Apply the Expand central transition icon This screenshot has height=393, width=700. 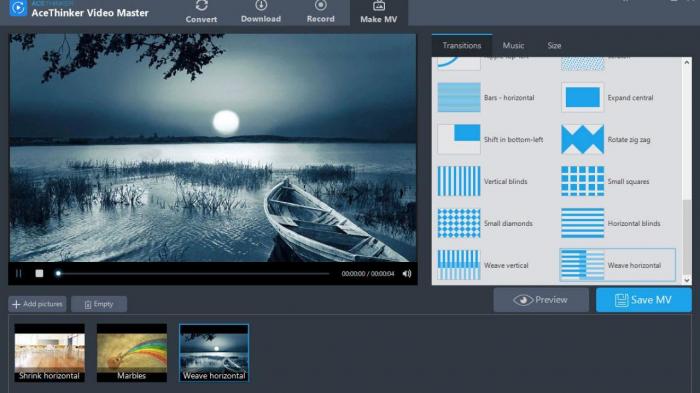point(582,97)
